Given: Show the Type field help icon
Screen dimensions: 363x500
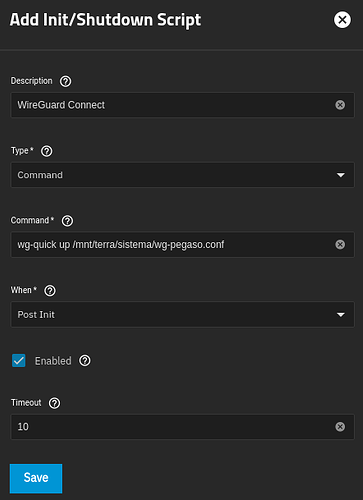Looking at the screenshot, I should pos(47,151).
